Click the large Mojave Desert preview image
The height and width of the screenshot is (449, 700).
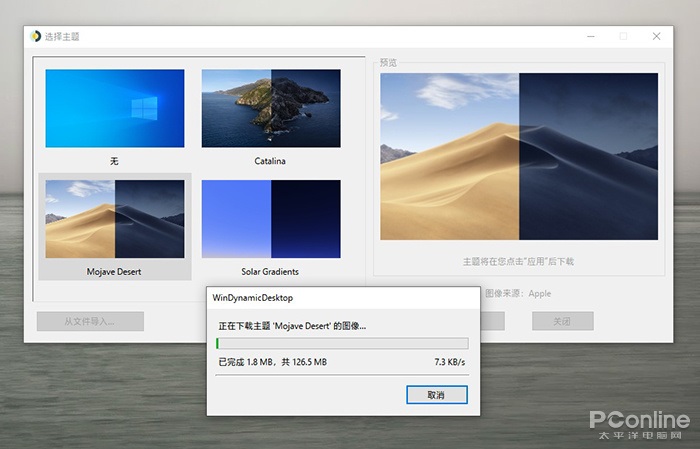tap(519, 156)
